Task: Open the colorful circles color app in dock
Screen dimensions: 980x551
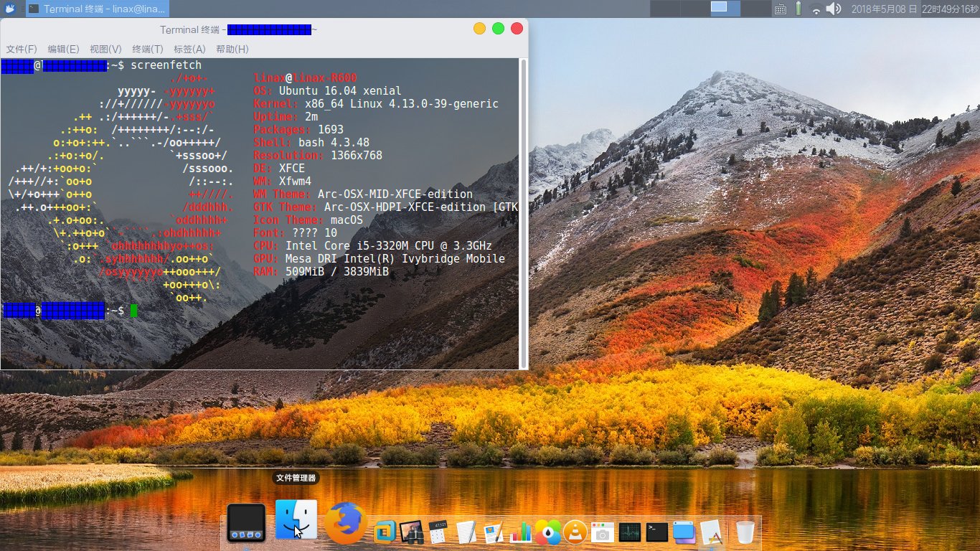Action: click(548, 532)
